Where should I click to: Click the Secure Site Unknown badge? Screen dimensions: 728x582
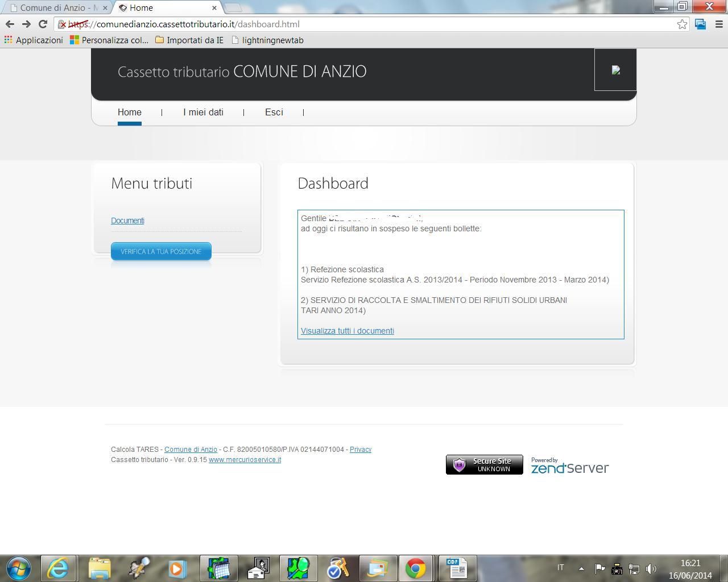[x=484, y=465]
